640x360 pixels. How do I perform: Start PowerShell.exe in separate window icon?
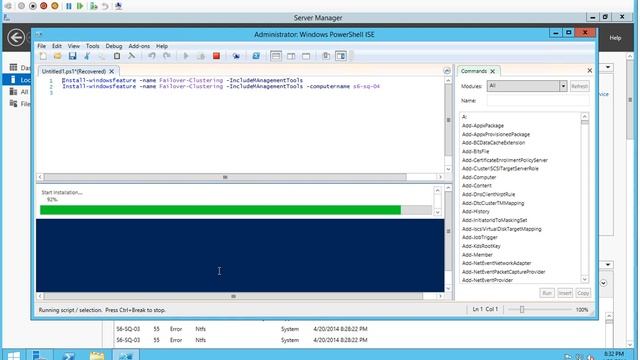(256, 56)
